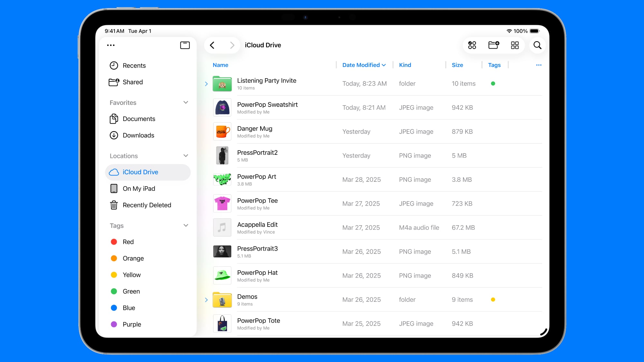Viewport: 644px width, 362px height.
Task: Filter by the Yellow tag
Action: pos(148,275)
